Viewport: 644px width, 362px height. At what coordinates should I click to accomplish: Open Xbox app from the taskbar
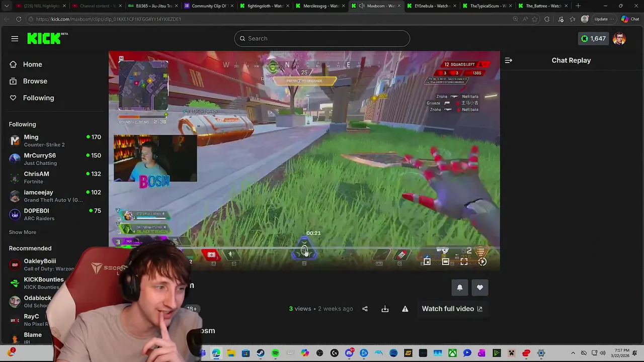click(452, 353)
